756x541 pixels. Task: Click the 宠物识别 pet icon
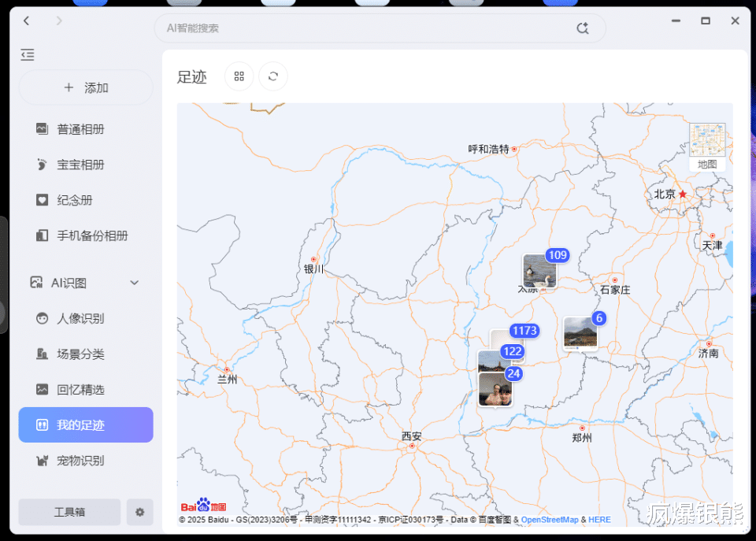pos(42,461)
